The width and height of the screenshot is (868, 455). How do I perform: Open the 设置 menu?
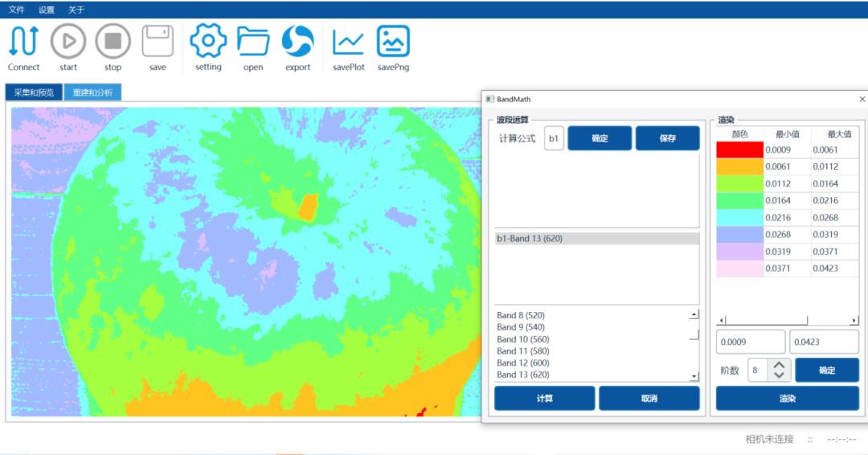(x=47, y=10)
